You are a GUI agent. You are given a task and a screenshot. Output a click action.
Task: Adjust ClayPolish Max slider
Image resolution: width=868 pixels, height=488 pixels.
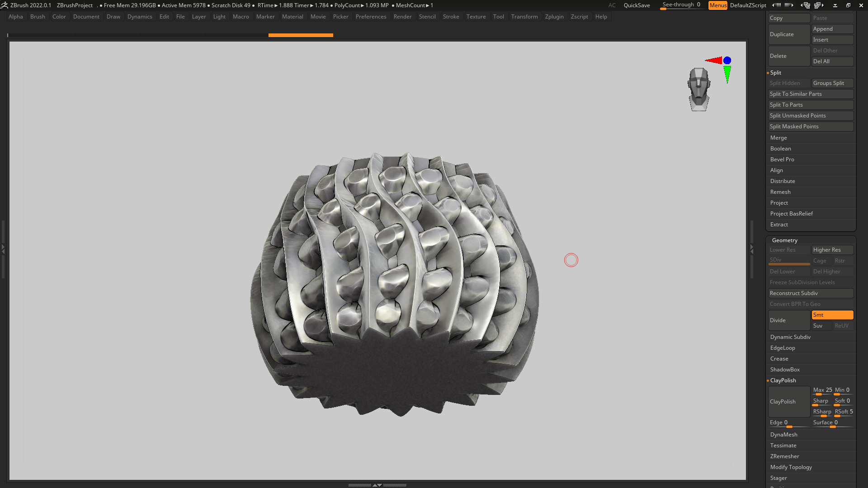[x=822, y=391]
